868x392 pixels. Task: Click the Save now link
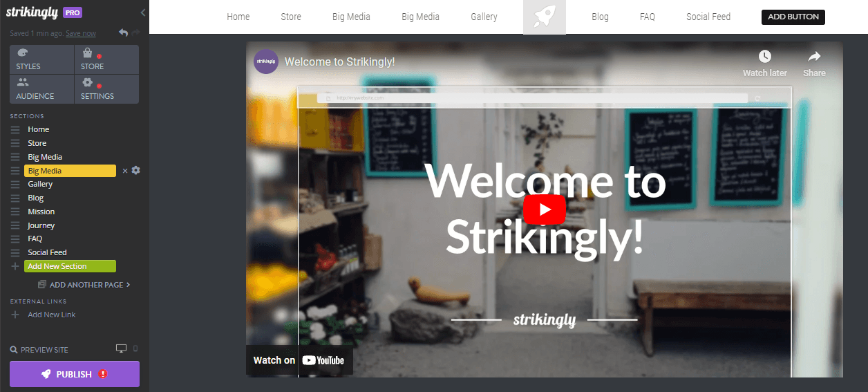click(x=81, y=33)
